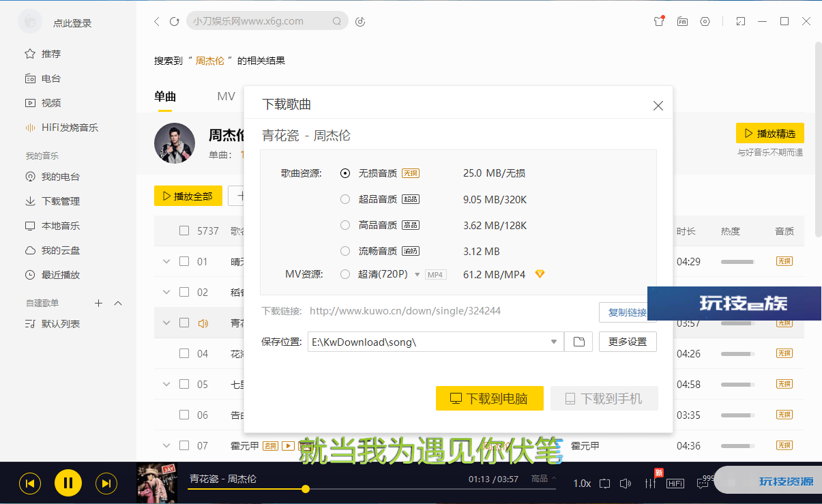Click the magnifier icon in the search box

[x=337, y=21]
